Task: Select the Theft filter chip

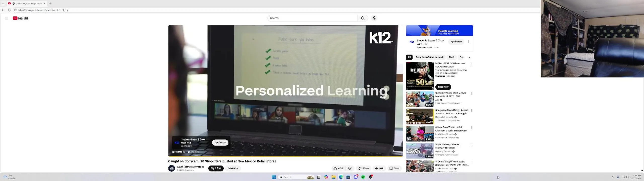Action: (x=452, y=57)
